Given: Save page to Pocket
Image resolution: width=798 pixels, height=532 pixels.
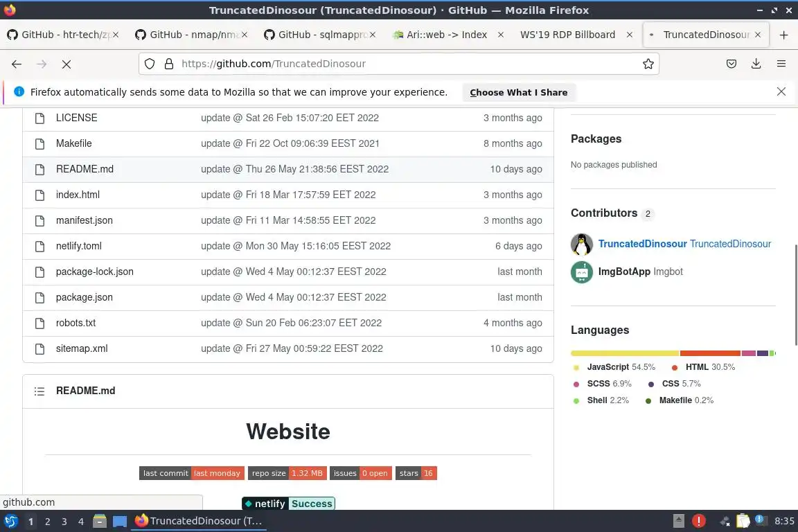Looking at the screenshot, I should [x=731, y=64].
